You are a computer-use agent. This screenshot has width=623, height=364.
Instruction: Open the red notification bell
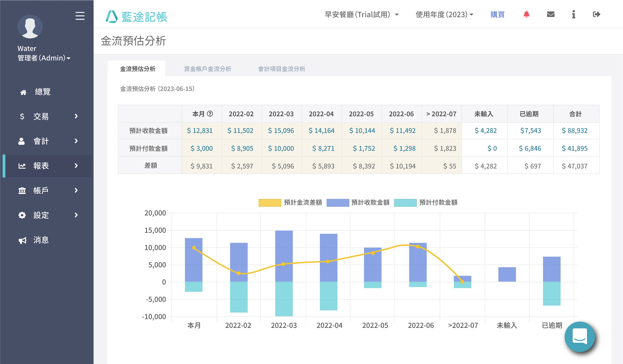click(526, 14)
